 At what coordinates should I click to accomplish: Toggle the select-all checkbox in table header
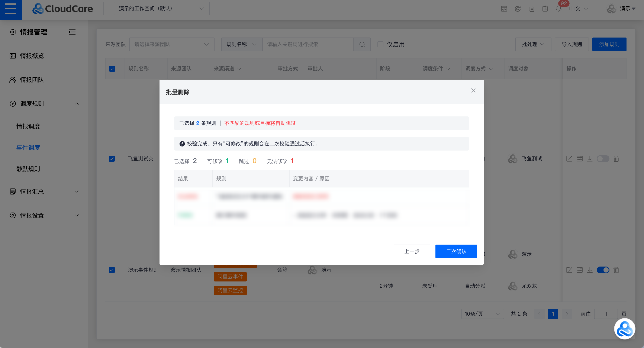tap(112, 68)
